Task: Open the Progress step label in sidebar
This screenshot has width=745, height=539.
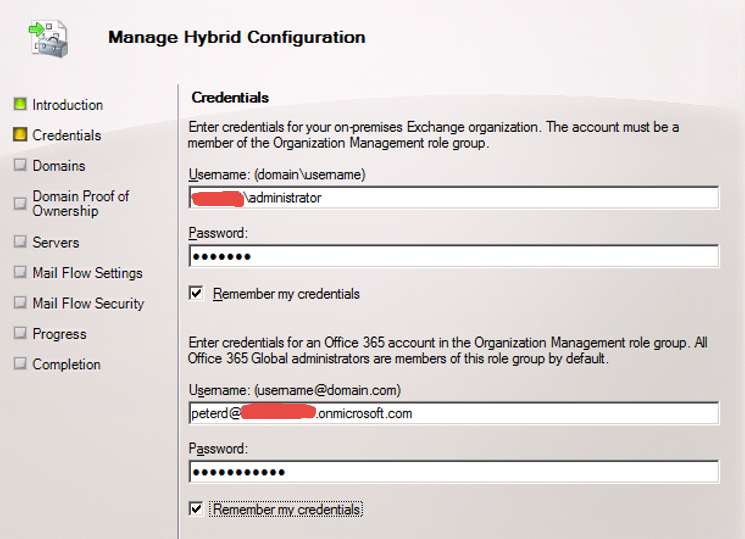Action: 59,334
